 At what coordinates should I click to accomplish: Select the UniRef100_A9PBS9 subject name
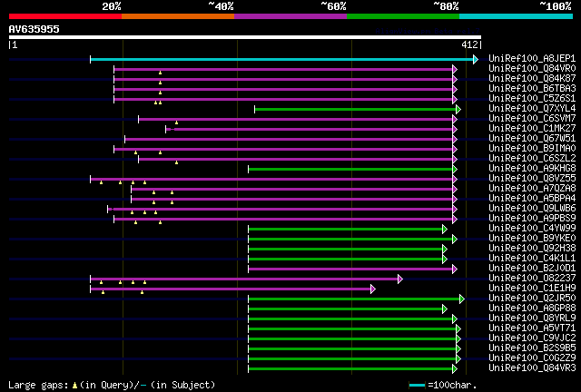pyautogui.click(x=532, y=219)
